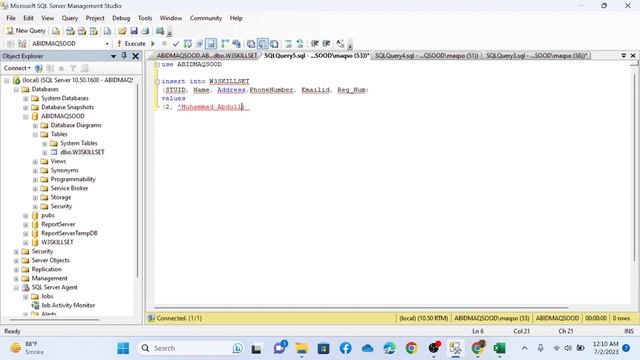Open Excel from the taskbar

[499, 348]
